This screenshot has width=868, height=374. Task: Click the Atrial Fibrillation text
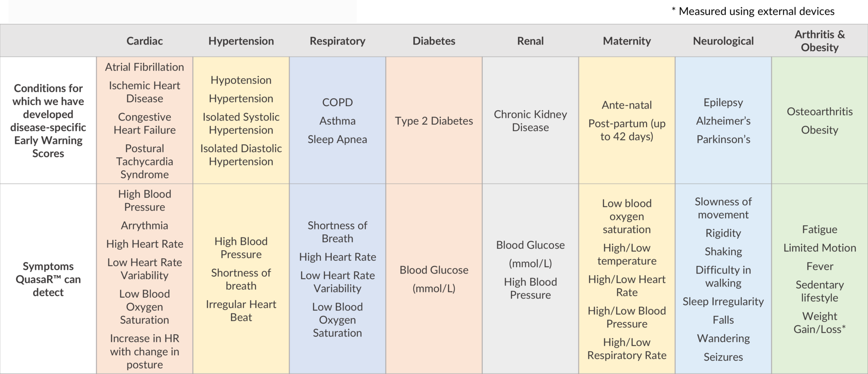[145, 67]
